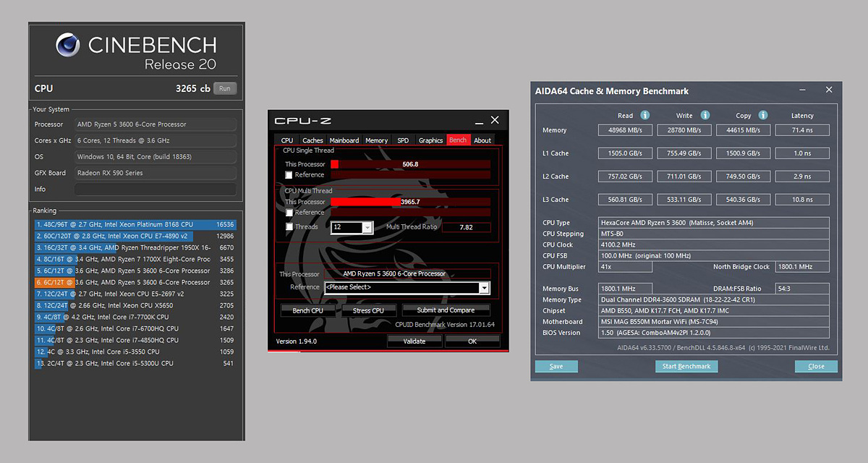Viewport: 868px width, 463px height.
Task: Close the CPU-Z window
Action: click(495, 120)
